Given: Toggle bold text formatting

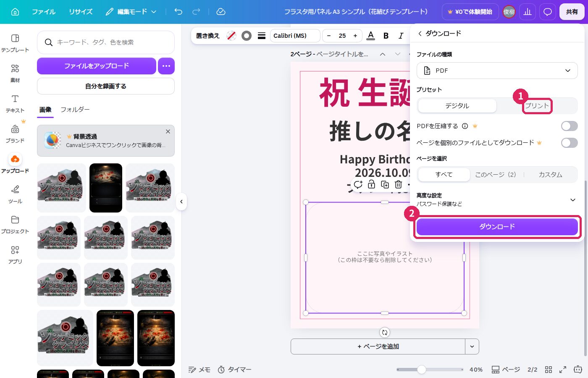Looking at the screenshot, I should (386, 36).
